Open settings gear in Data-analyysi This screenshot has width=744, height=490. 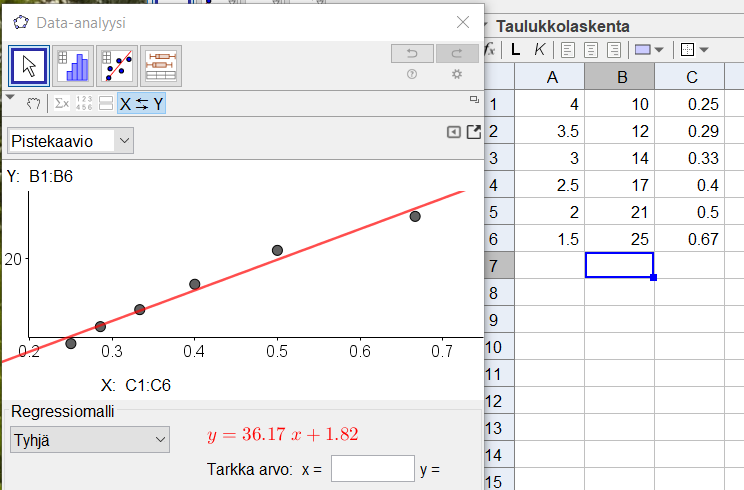click(457, 74)
